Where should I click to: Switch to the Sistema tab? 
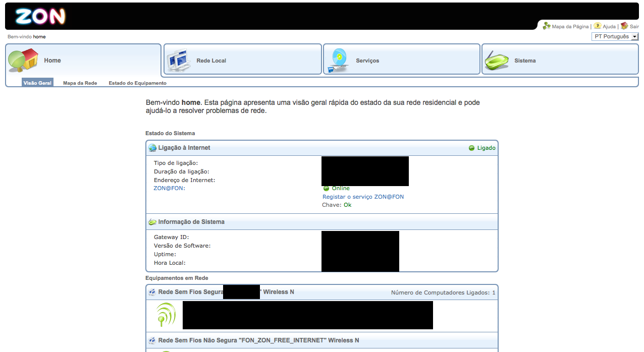(x=560, y=60)
